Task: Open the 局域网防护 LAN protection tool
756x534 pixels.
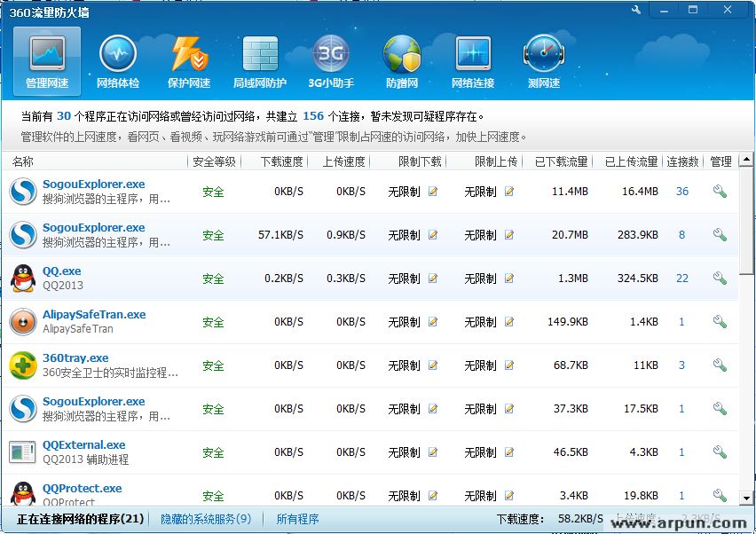Action: point(259,61)
